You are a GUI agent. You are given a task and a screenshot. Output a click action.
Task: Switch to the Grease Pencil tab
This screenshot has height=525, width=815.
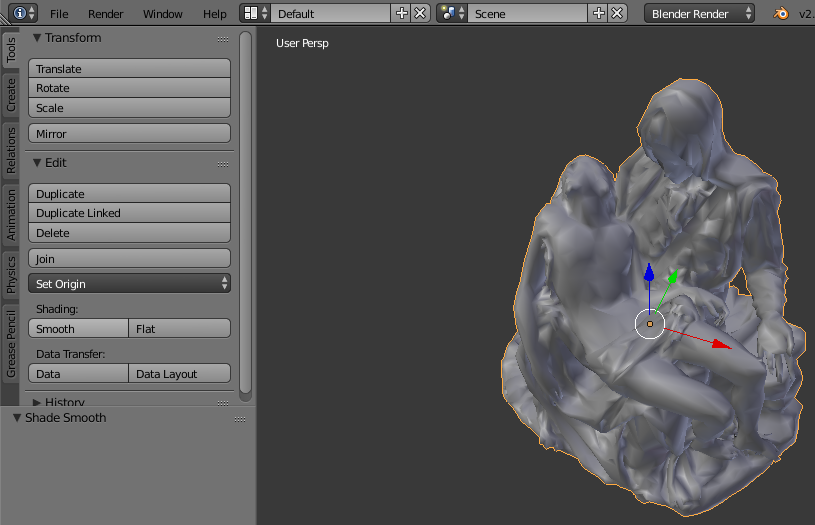pos(11,344)
